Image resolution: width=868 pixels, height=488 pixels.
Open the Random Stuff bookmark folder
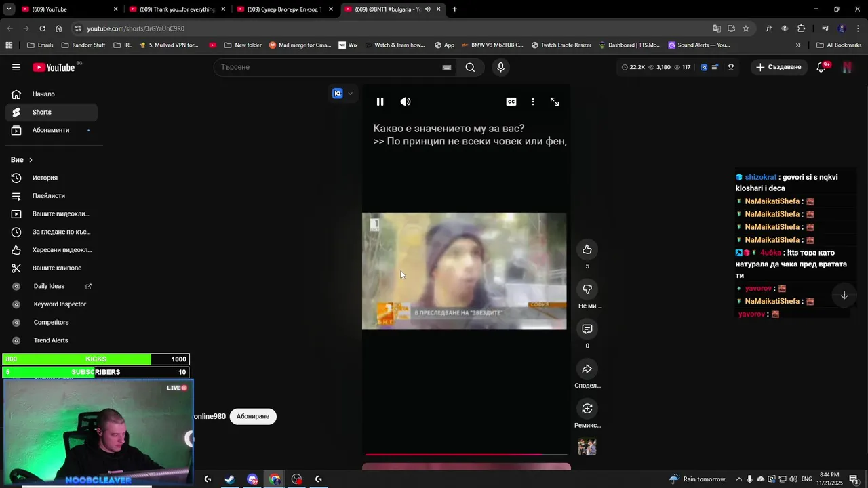tap(83, 45)
